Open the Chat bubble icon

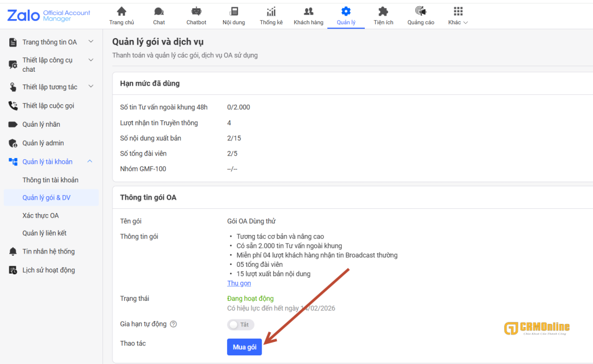tap(159, 12)
